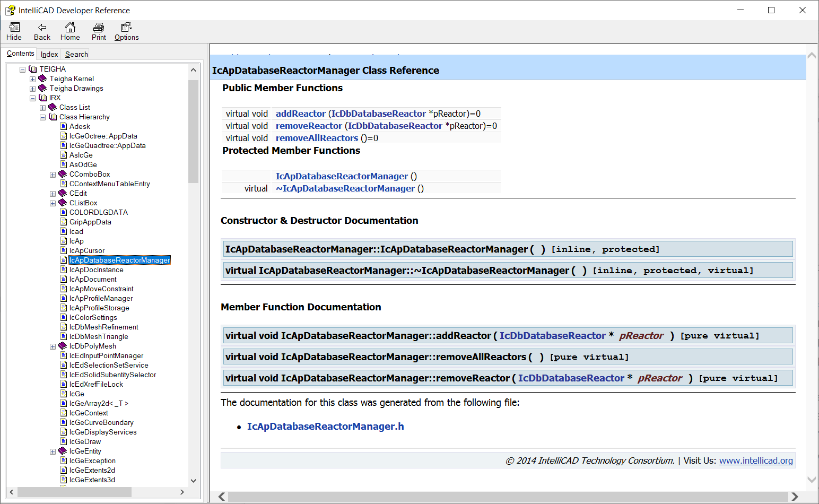Image resolution: width=819 pixels, height=504 pixels.
Task: Click the document pane scroll right arrow
Action: pos(795,497)
